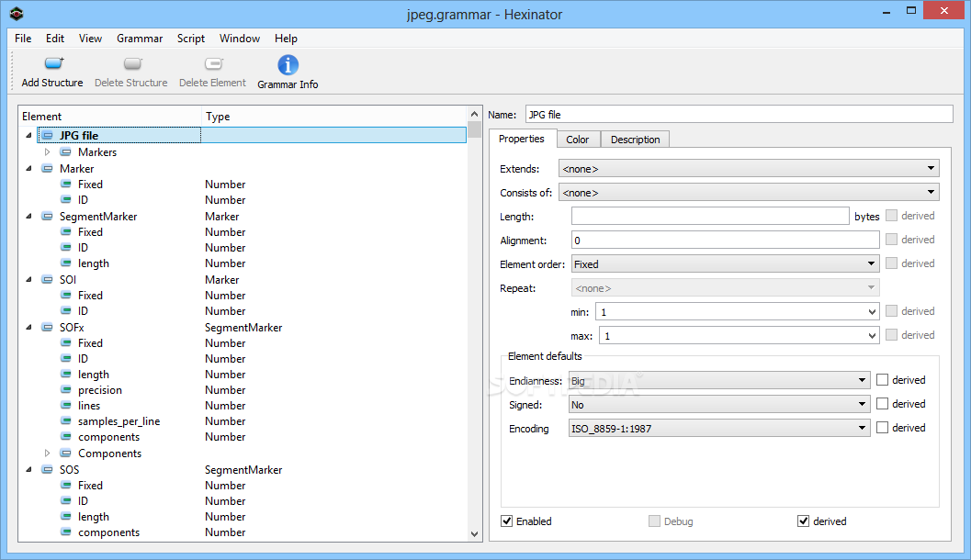
Task: Click the structure icon beside Markers
Action: tap(65, 152)
